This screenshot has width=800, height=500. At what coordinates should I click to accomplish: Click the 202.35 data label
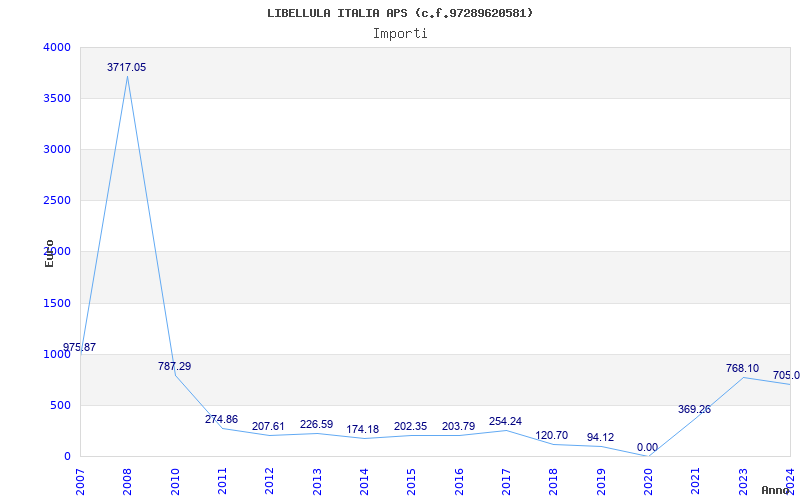tap(410, 427)
